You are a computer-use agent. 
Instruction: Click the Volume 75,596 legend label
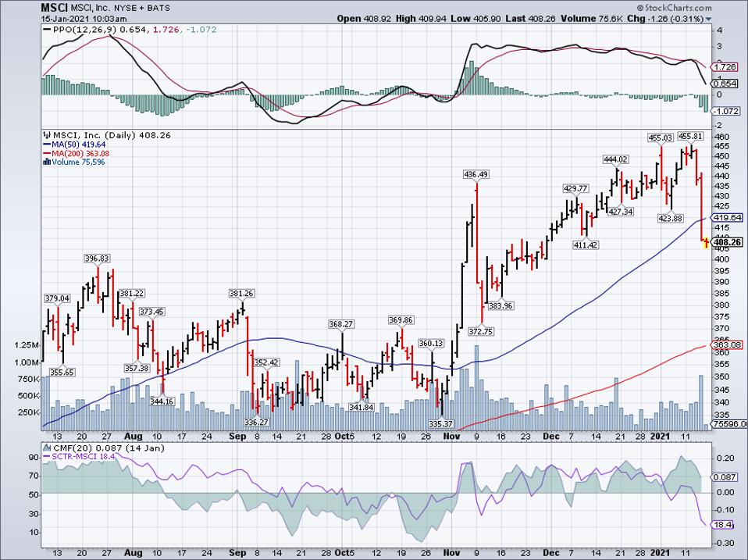pos(78,162)
